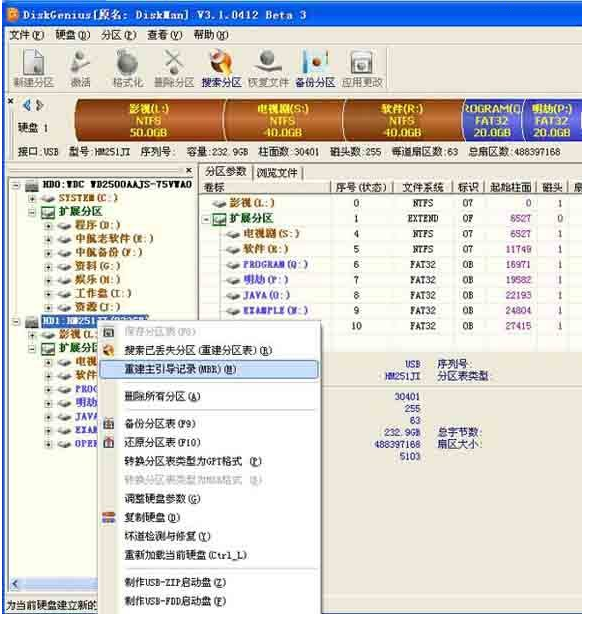Image resolution: width=594 pixels, height=617 pixels.
Task: Expand the 资源 (J:) tree node
Action: [x=48, y=308]
